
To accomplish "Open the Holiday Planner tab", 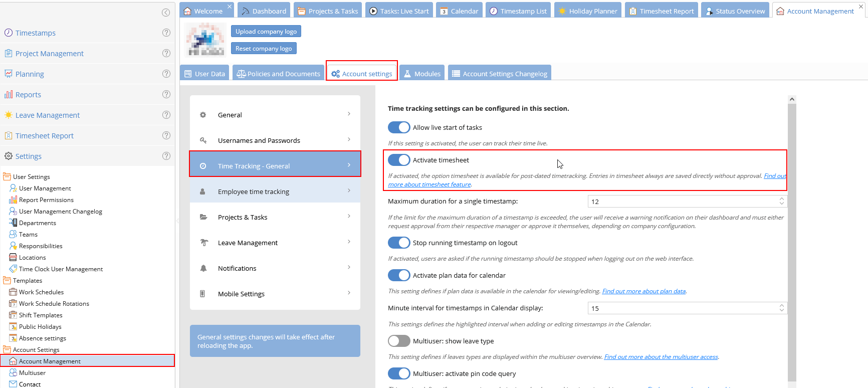I will [x=587, y=11].
